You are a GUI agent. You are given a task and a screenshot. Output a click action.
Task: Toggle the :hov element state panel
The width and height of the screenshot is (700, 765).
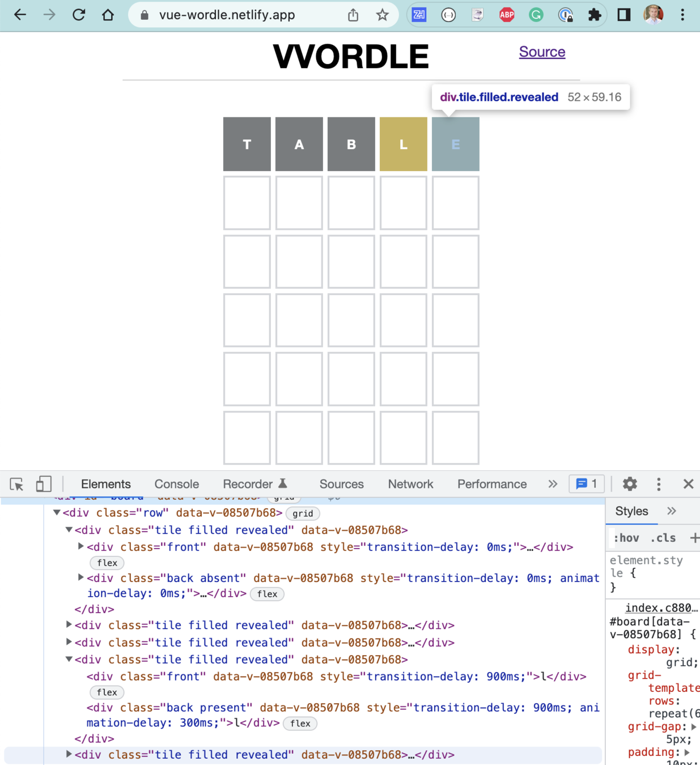[626, 538]
